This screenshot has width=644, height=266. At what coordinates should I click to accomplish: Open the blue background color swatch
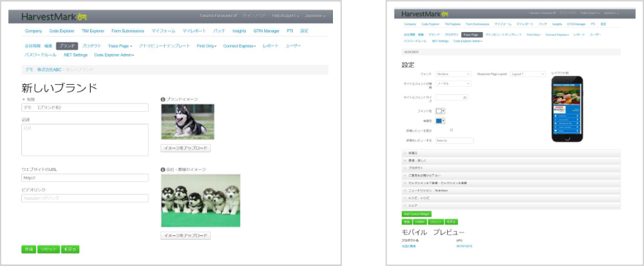click(441, 121)
